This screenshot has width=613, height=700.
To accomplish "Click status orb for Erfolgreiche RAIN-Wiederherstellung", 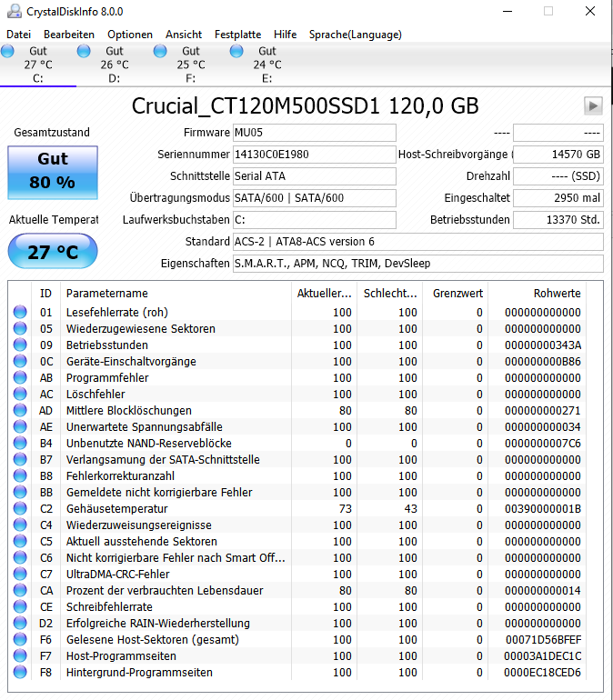I will coord(20,624).
